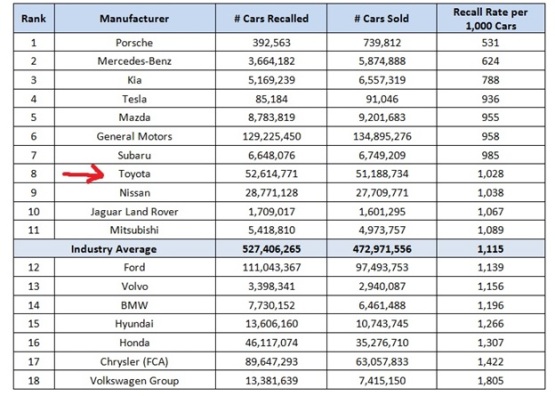Select Industry Average recall rate 1,115
555x396 pixels.
point(491,249)
